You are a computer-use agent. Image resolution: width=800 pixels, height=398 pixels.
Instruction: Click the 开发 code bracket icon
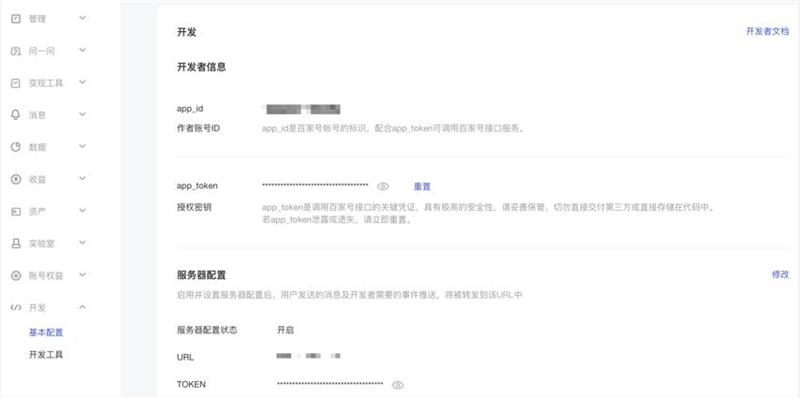pyautogui.click(x=16, y=308)
